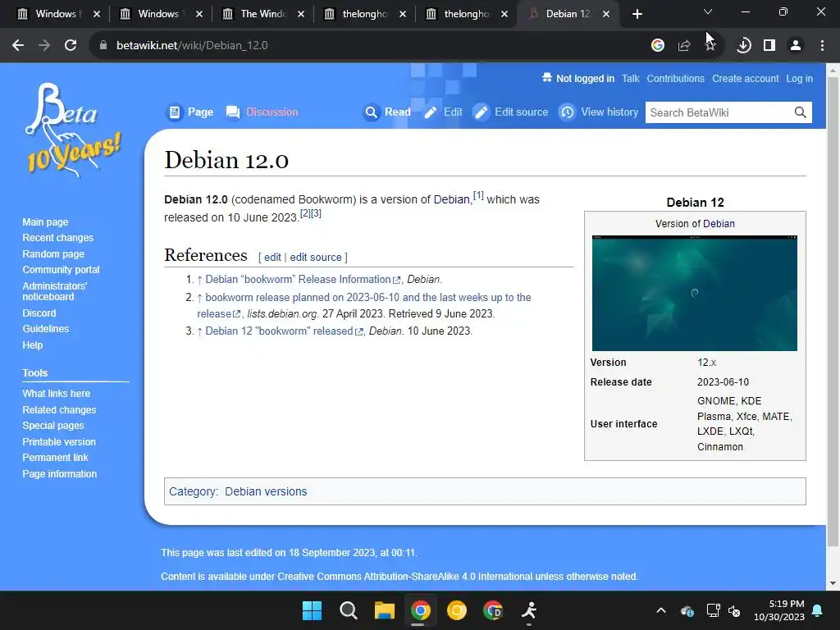Click the Log in link
Viewport: 840px width, 630px height.
pos(799,78)
